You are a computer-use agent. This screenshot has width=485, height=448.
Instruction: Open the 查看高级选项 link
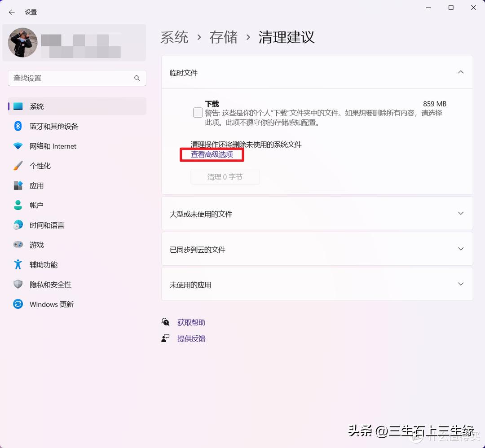(212, 154)
